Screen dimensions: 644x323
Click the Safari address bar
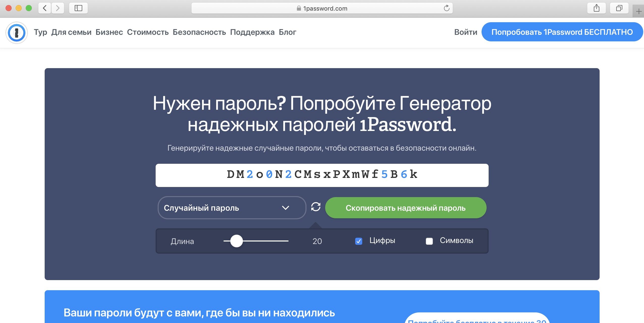click(322, 8)
